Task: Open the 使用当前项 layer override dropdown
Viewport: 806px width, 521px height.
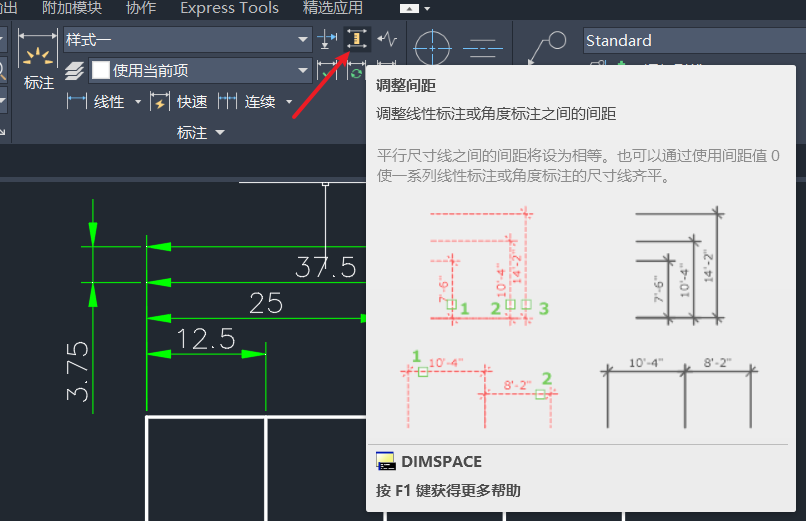Action: tap(200, 70)
